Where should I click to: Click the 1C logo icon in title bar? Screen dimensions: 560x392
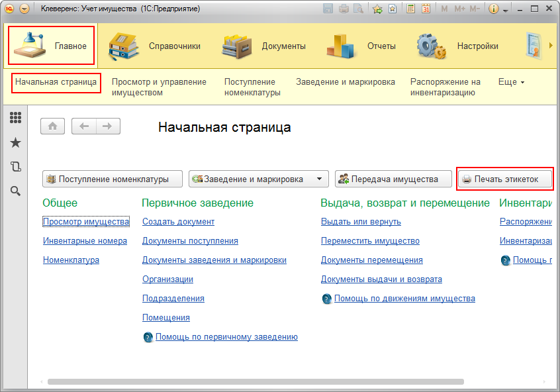(x=9, y=9)
